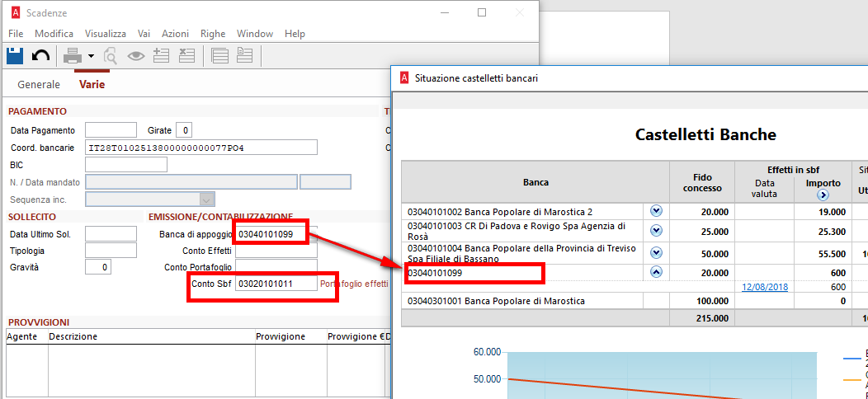Click the Banca column header in Castelletti table
This screenshot has width=868, height=399.
[535, 182]
